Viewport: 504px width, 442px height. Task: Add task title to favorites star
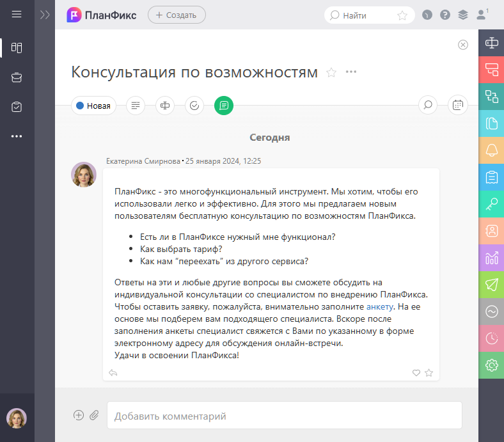click(x=331, y=72)
